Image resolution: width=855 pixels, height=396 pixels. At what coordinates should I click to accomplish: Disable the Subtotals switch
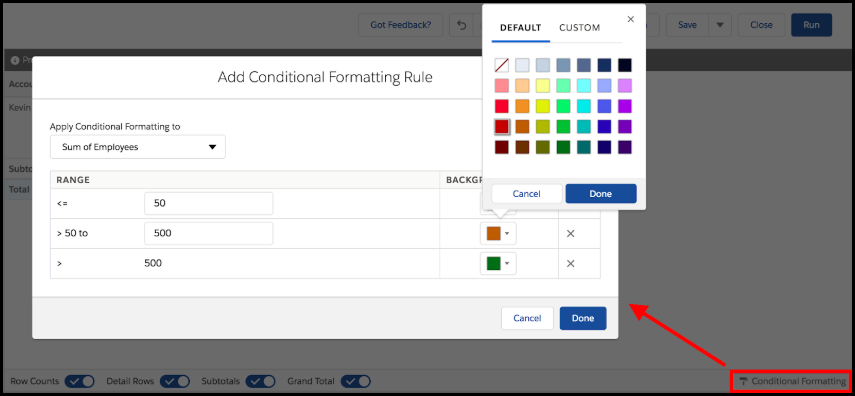(260, 381)
